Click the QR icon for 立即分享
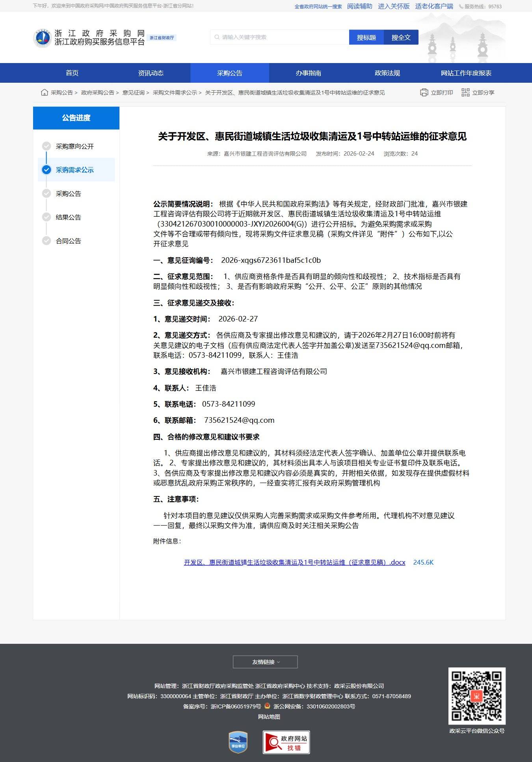 (x=465, y=93)
